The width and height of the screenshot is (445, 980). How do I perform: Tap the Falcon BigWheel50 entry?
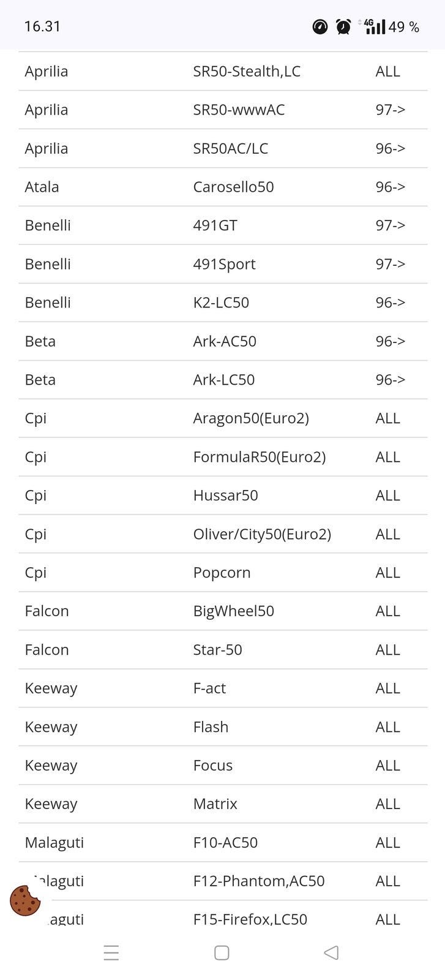coord(233,611)
